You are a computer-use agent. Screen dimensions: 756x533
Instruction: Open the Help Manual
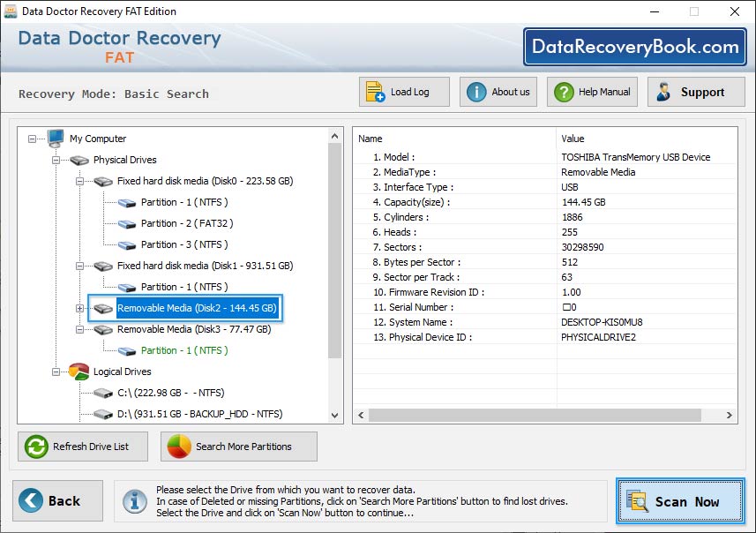point(591,91)
